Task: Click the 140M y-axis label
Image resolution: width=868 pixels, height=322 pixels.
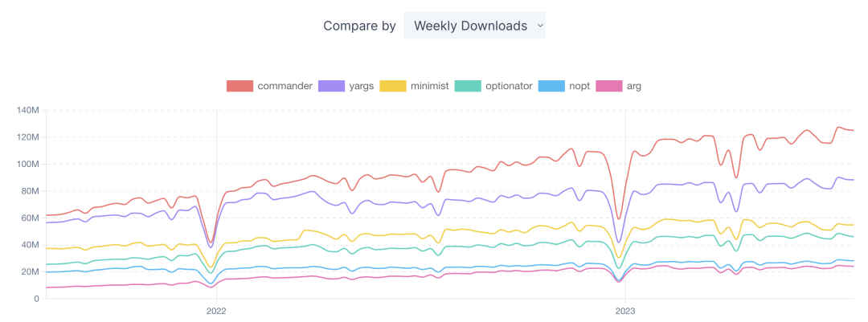Action: coord(27,110)
